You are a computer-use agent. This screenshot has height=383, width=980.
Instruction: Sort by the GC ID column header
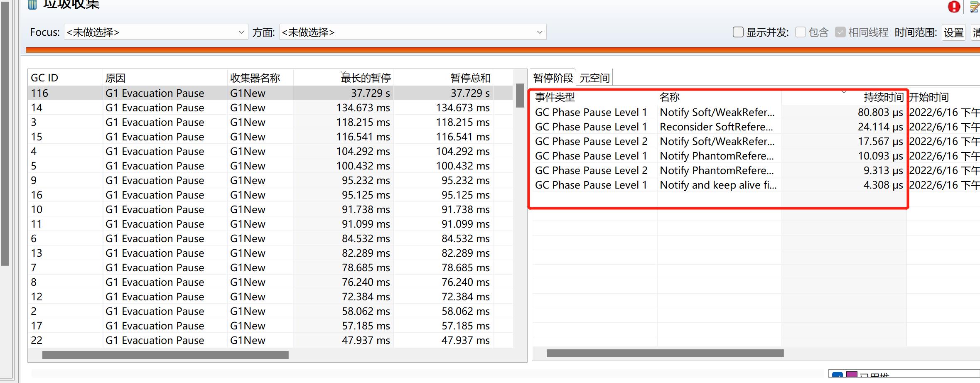click(65, 78)
